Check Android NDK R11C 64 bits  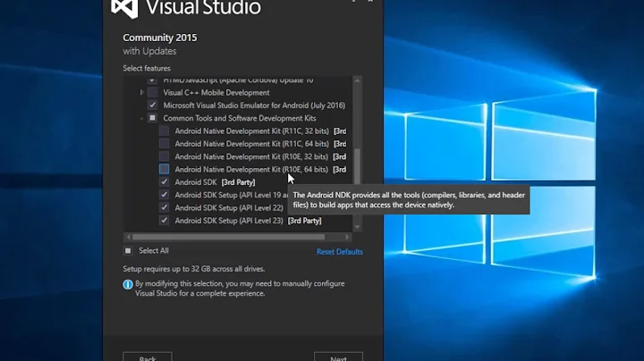click(164, 144)
